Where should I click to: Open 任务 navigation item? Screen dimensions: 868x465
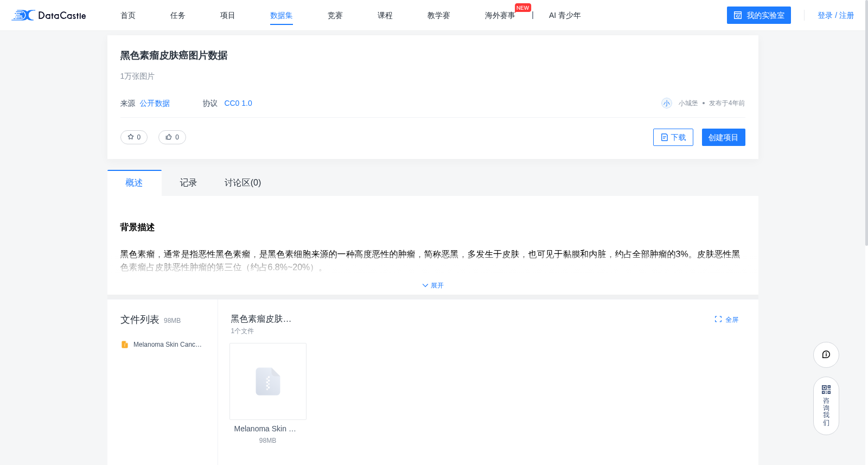point(178,15)
